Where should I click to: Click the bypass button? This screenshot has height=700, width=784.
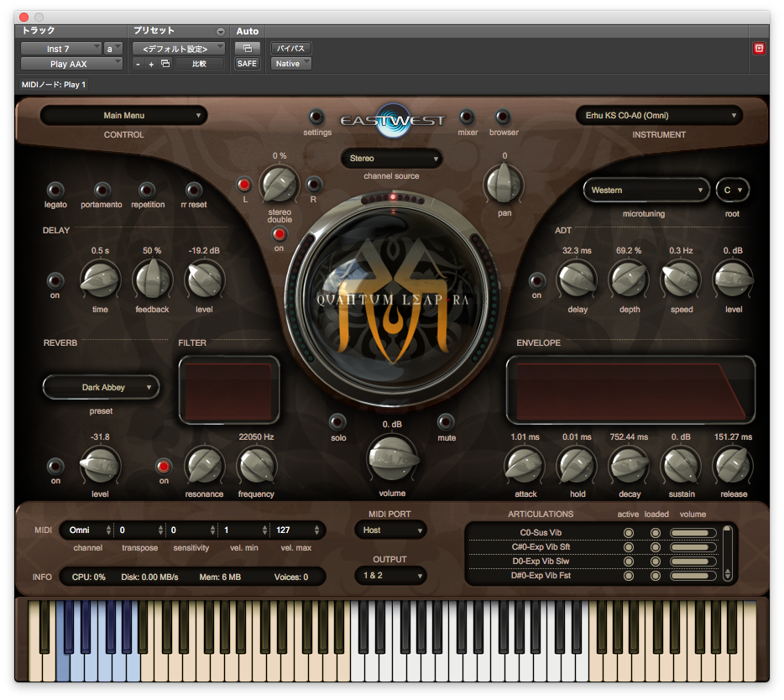291,49
